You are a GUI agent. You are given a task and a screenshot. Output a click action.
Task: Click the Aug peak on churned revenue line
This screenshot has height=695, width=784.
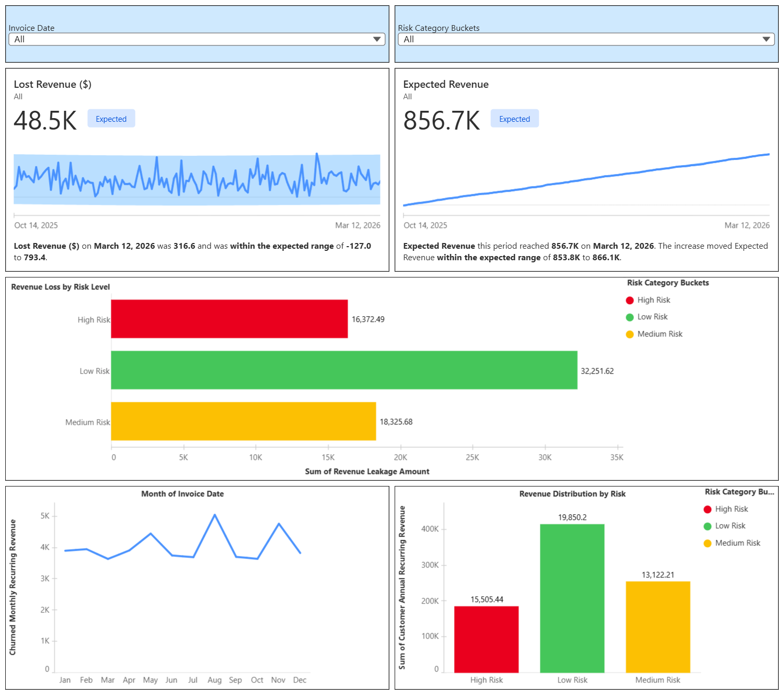click(215, 515)
